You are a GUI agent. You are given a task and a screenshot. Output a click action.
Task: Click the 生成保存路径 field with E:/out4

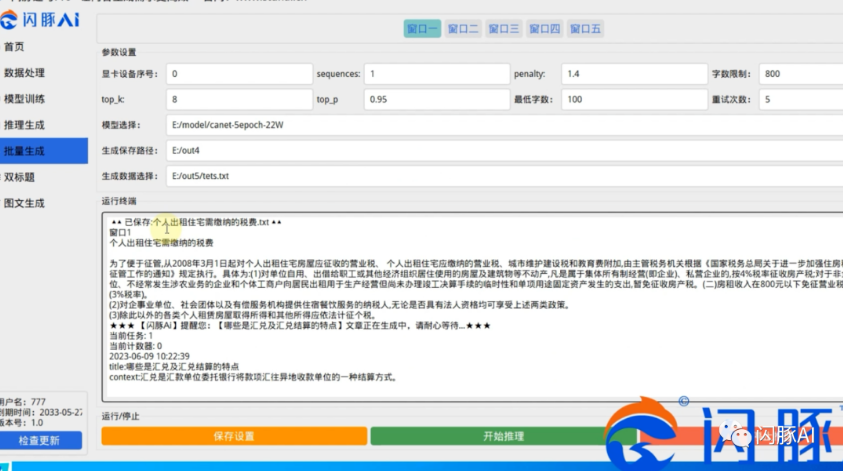505,151
